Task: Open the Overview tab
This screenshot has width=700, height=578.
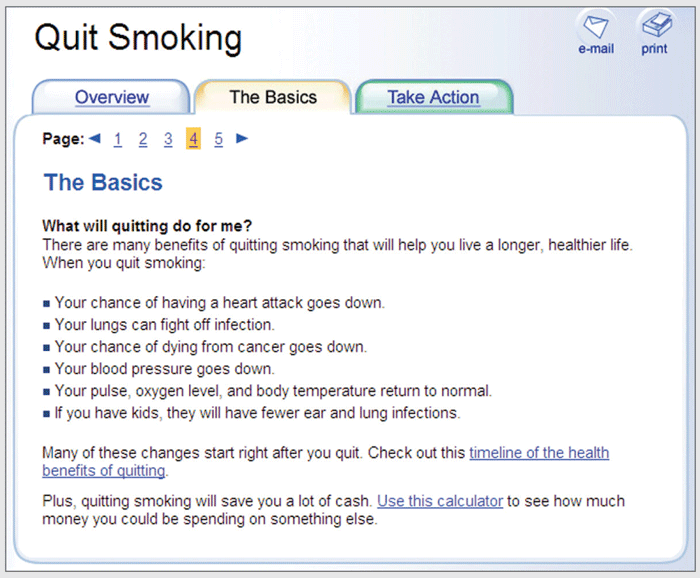Action: 112,97
